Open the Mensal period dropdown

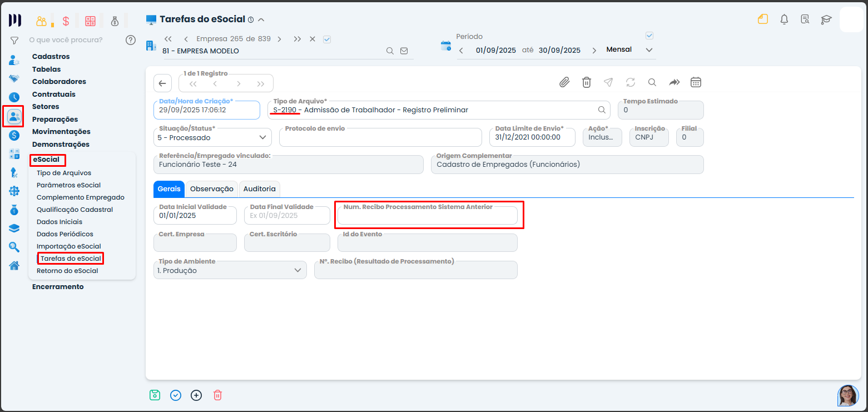[648, 50]
